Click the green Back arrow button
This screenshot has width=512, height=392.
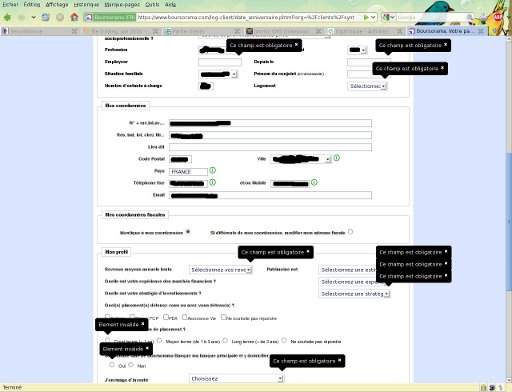(x=7, y=17)
